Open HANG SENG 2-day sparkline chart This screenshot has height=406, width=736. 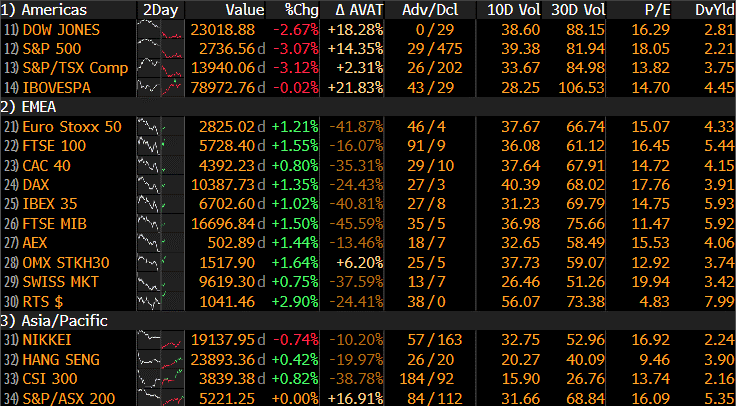[160, 360]
